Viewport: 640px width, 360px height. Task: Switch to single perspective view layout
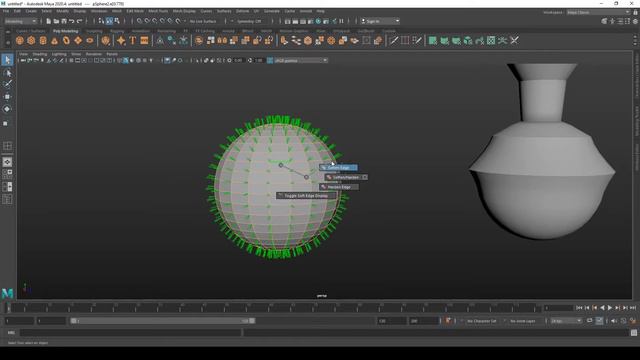pos(7,162)
